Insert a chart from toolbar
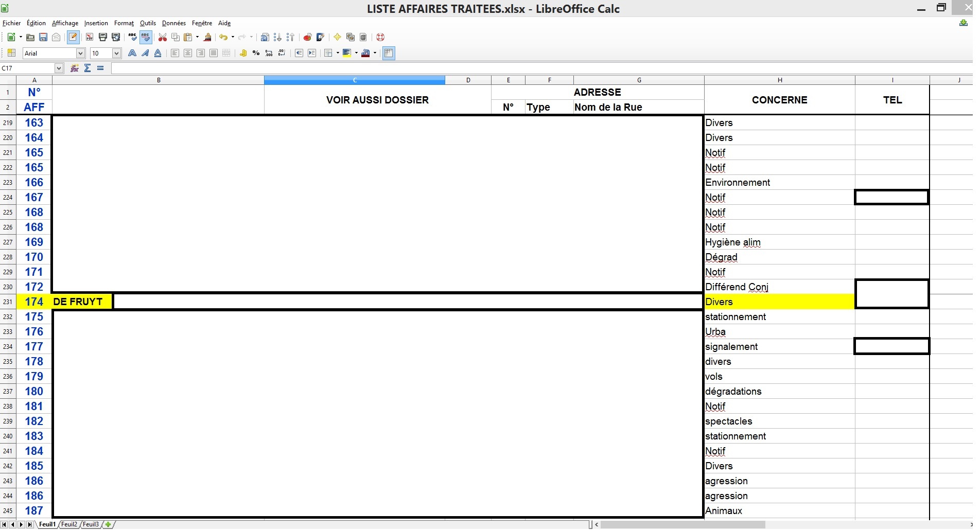Screen dimensions: 980x530 point(307,38)
